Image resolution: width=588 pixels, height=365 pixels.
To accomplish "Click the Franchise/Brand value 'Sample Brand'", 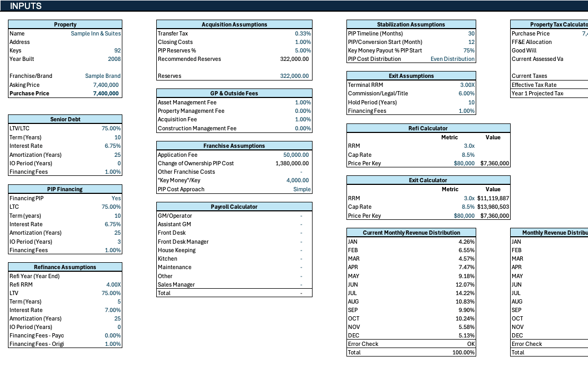I will pyautogui.click(x=103, y=76).
